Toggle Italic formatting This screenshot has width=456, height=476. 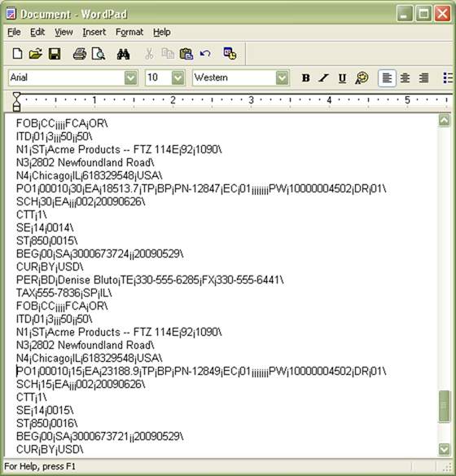(324, 78)
